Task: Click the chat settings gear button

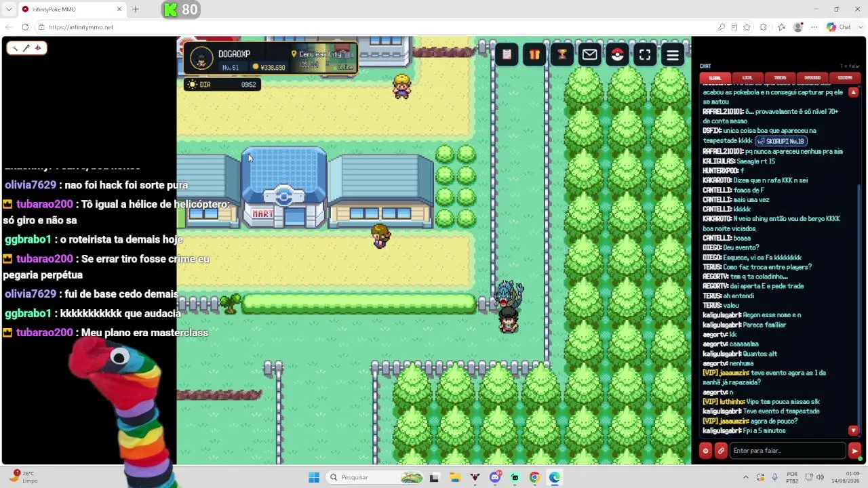Action: coord(705,451)
